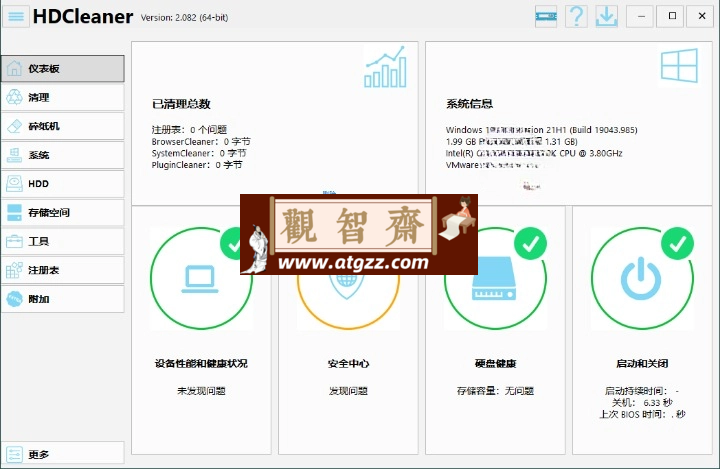Image resolution: width=720 pixels, height=469 pixels.
Task: Open the 仪表板 dashboard tab
Action: click(63, 68)
